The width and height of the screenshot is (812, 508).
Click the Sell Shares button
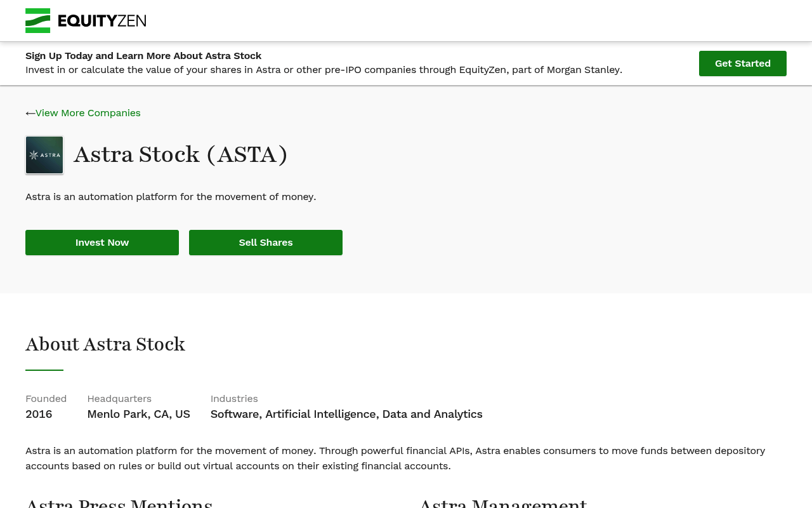266,243
